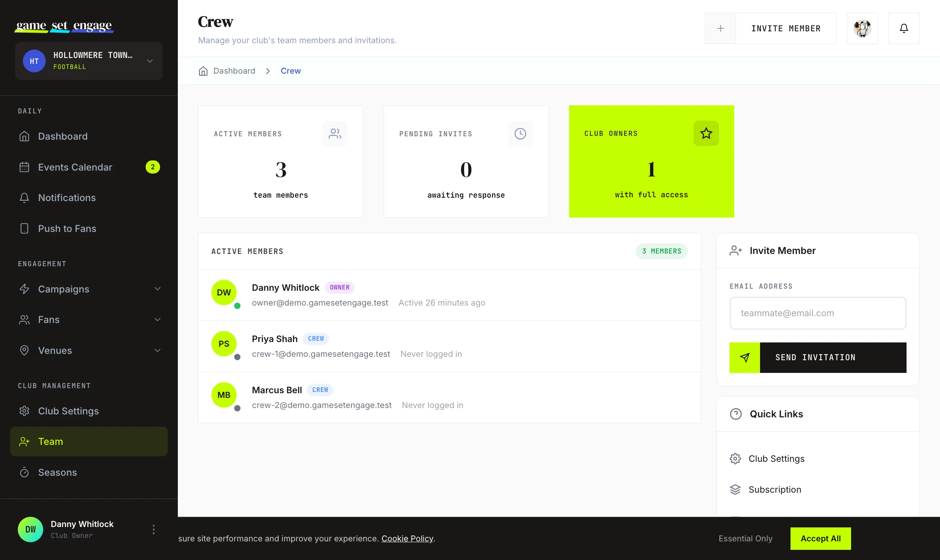Click Danny Whitlock's DW avatar in the member list
Image resolution: width=940 pixels, height=560 pixels.
tap(224, 292)
